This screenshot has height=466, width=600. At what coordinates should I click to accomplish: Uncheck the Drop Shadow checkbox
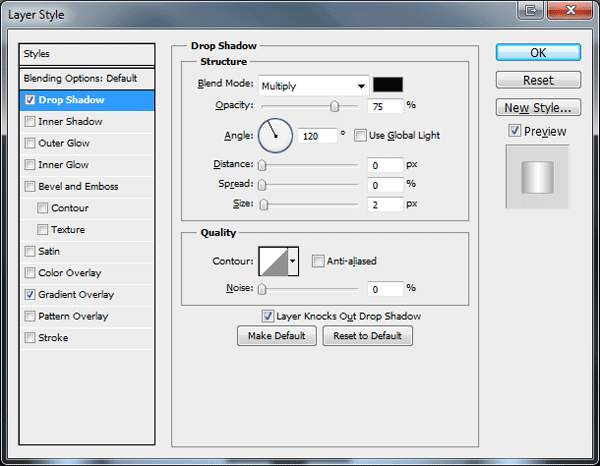[30, 100]
